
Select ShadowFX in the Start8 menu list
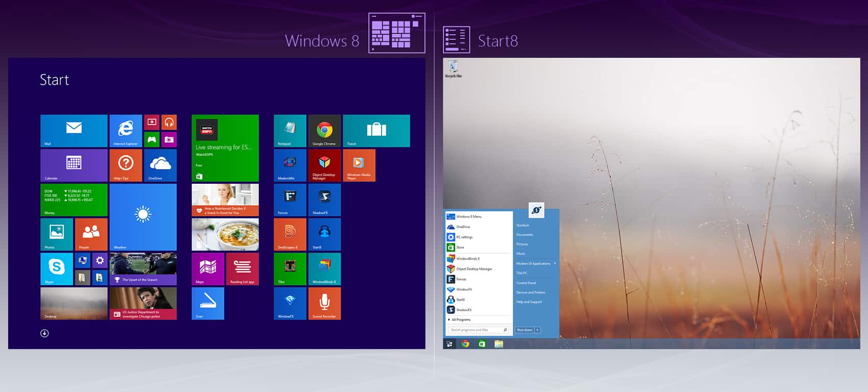coord(479,310)
